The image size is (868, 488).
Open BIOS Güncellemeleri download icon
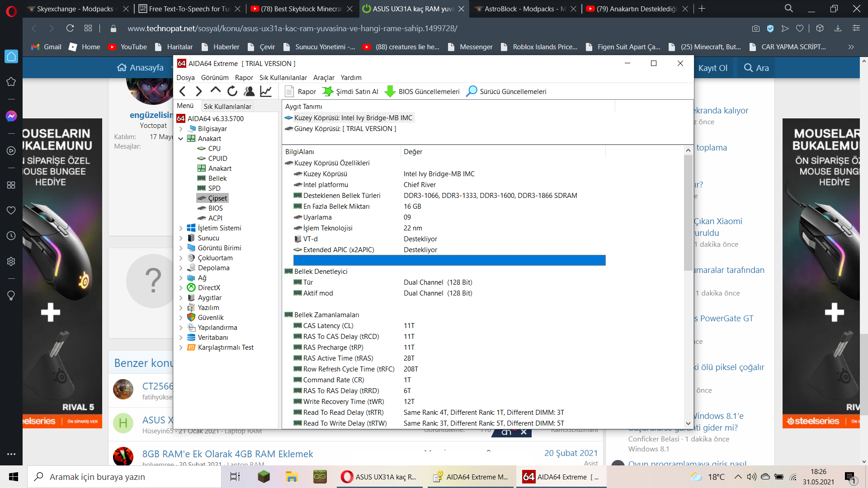pos(390,91)
